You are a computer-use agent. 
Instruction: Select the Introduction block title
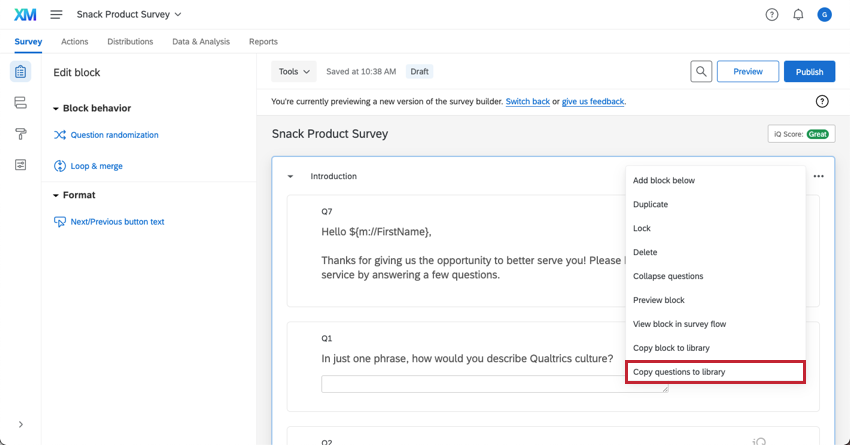coord(333,176)
